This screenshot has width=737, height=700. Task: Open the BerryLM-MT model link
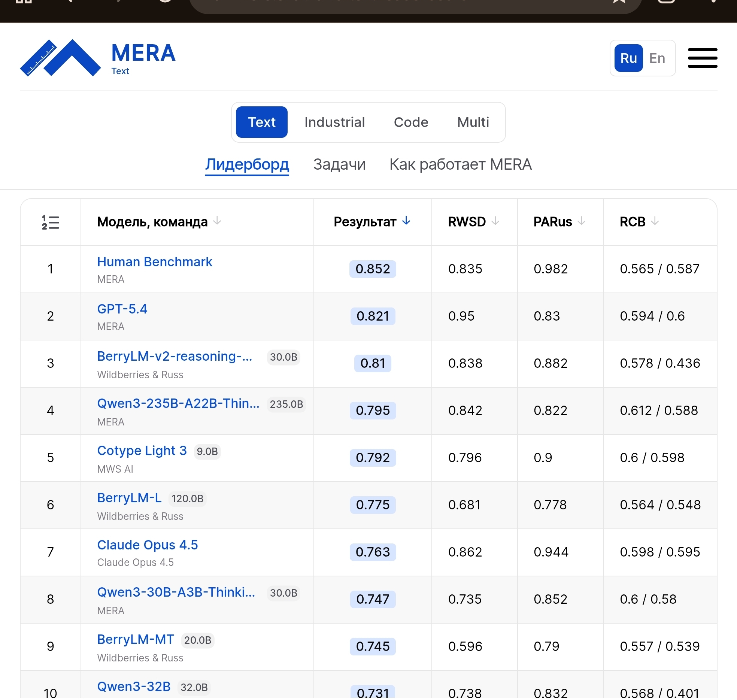(x=136, y=639)
